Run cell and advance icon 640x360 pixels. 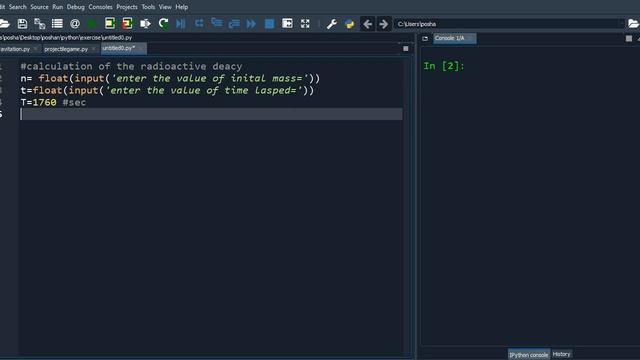(x=127, y=24)
